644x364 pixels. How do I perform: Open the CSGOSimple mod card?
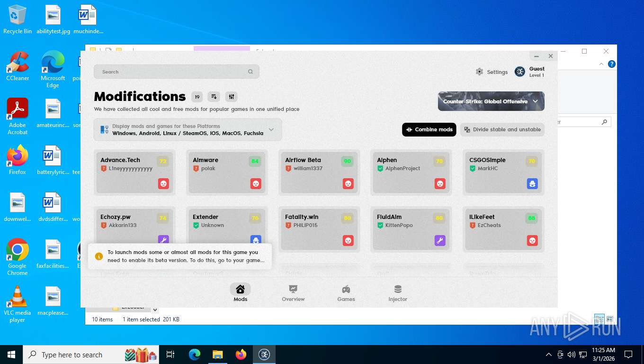(x=503, y=173)
